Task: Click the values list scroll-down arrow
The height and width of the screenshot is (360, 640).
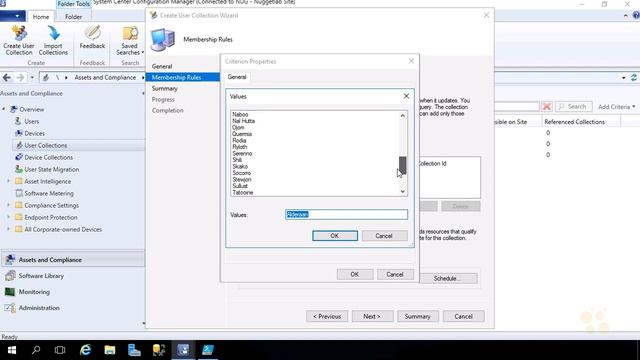Action: click(403, 191)
